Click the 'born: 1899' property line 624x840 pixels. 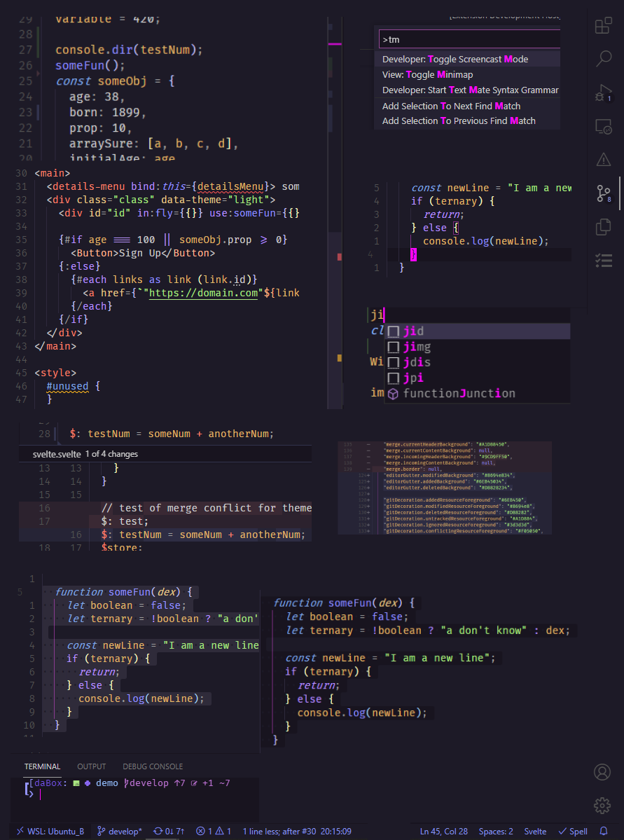[107, 113]
